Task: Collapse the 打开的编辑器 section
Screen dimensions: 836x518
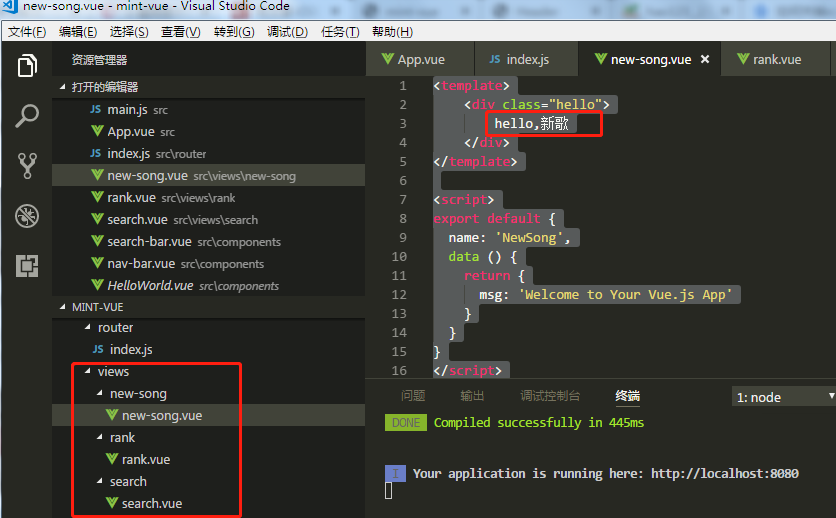Action: [63, 87]
